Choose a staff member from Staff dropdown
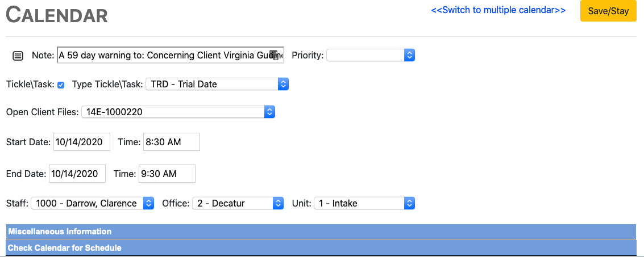The width and height of the screenshot is (644, 257). [93, 203]
